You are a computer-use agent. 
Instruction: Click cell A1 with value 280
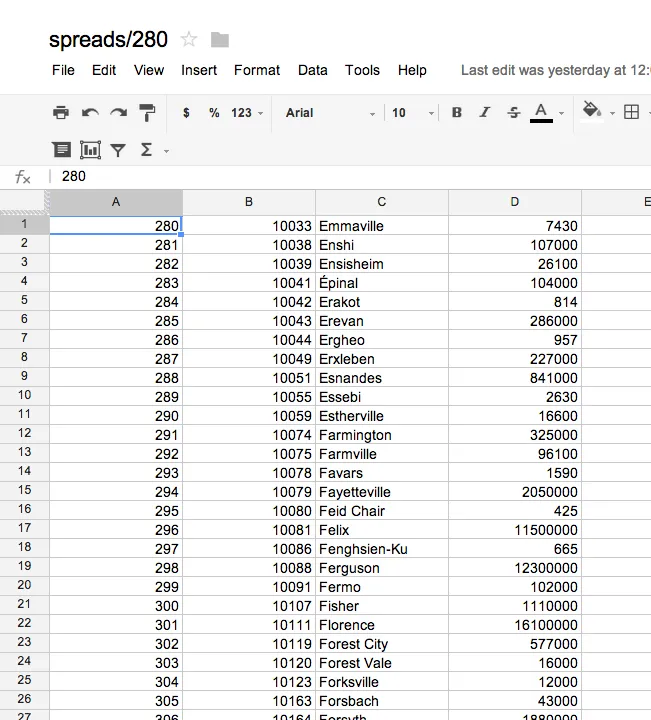point(116,225)
